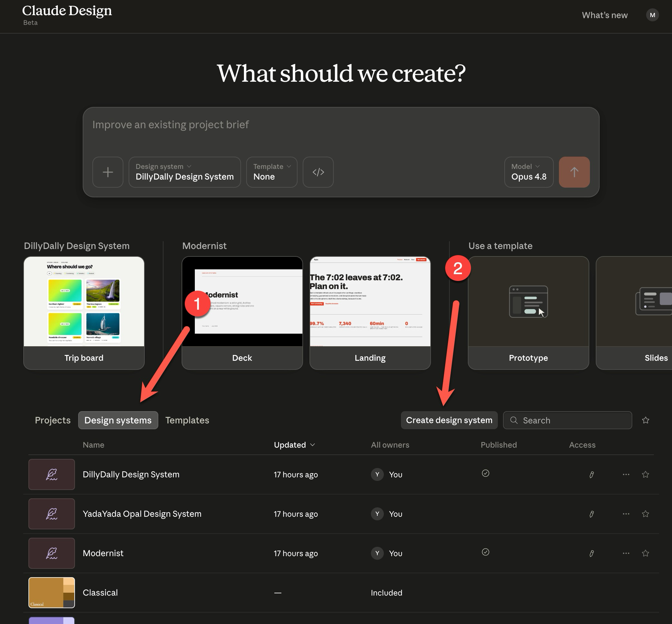Viewport: 672px width, 624px height.
Task: Click the "Modernist" heading above the Deck card
Action: coord(204,246)
